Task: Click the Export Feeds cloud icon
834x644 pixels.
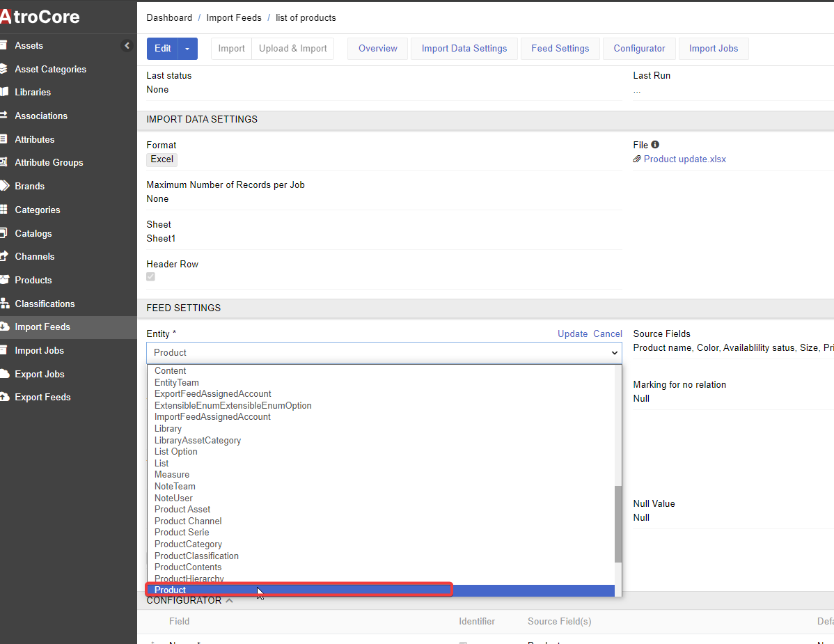Action: 4,397
